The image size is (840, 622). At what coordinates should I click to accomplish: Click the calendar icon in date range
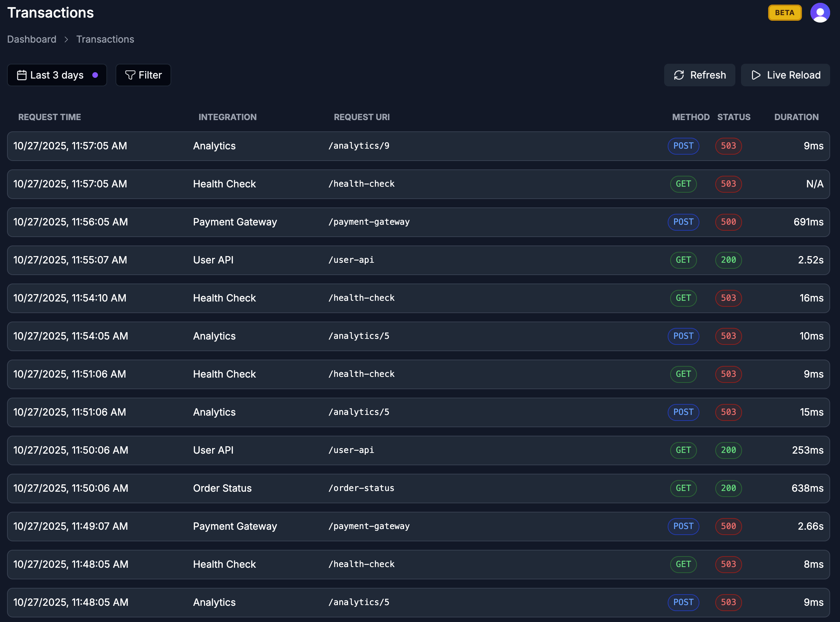pyautogui.click(x=22, y=75)
